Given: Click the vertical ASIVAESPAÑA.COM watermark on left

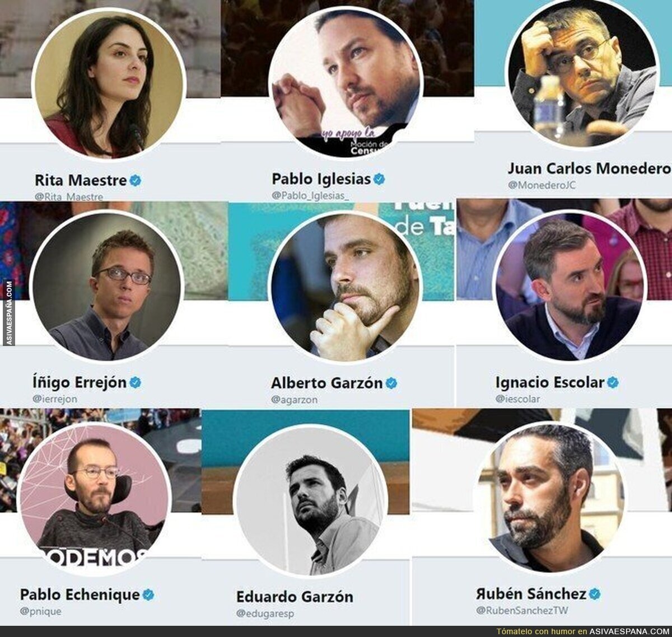Looking at the screenshot, I should click(9, 312).
